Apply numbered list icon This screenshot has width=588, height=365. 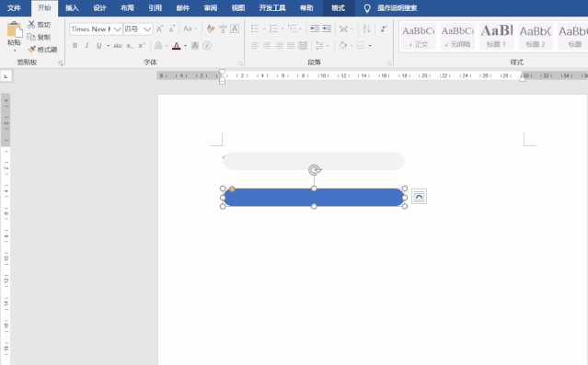point(273,29)
